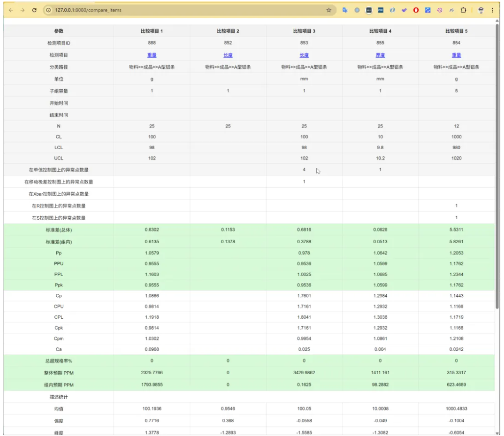Open the Extensions puzzle-piece menu

[x=463, y=10]
